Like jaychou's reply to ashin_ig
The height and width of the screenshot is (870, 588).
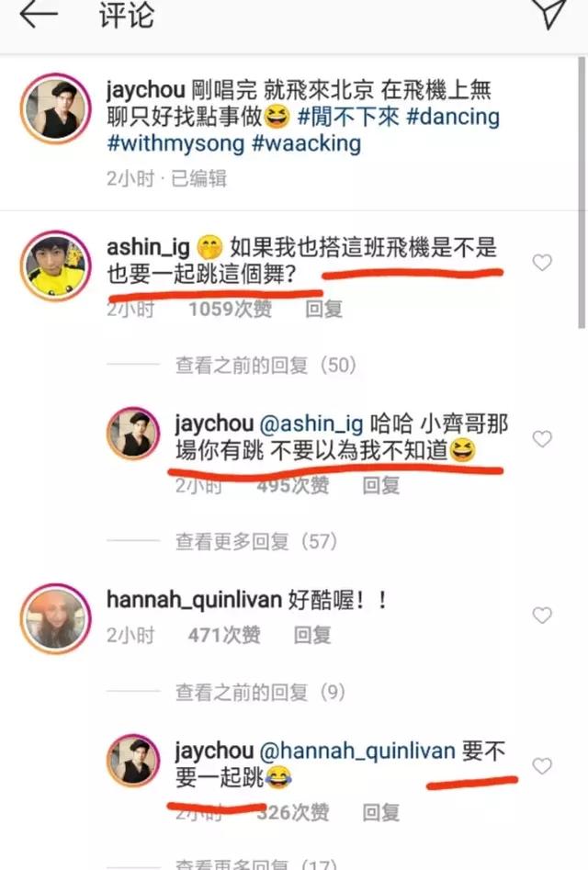pyautogui.click(x=542, y=438)
